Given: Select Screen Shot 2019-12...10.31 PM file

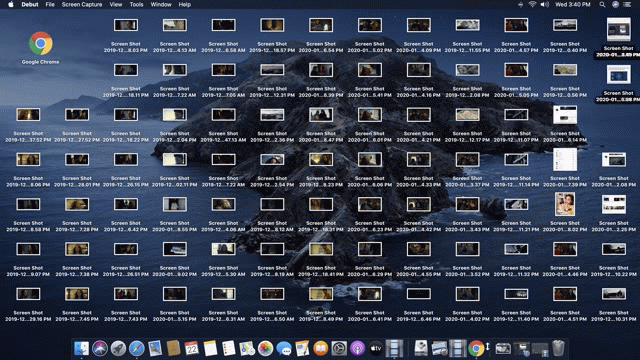Looking at the screenshot, I should point(613,294).
